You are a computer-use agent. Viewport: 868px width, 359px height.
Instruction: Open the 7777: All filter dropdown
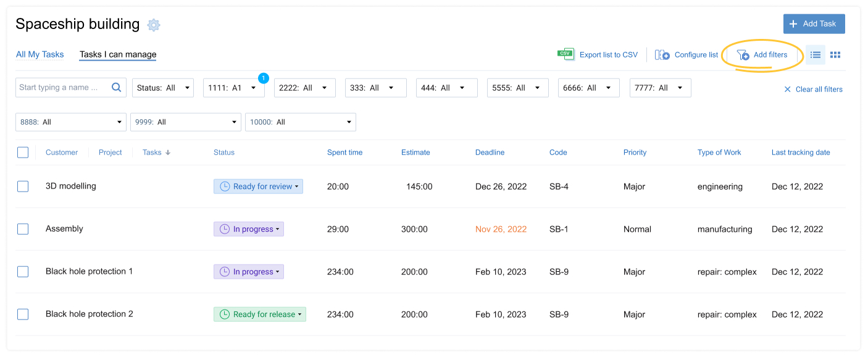(660, 88)
